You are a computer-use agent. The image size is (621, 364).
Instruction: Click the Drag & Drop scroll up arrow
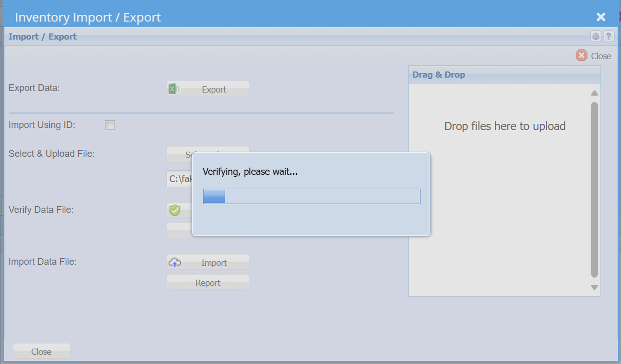(x=594, y=93)
